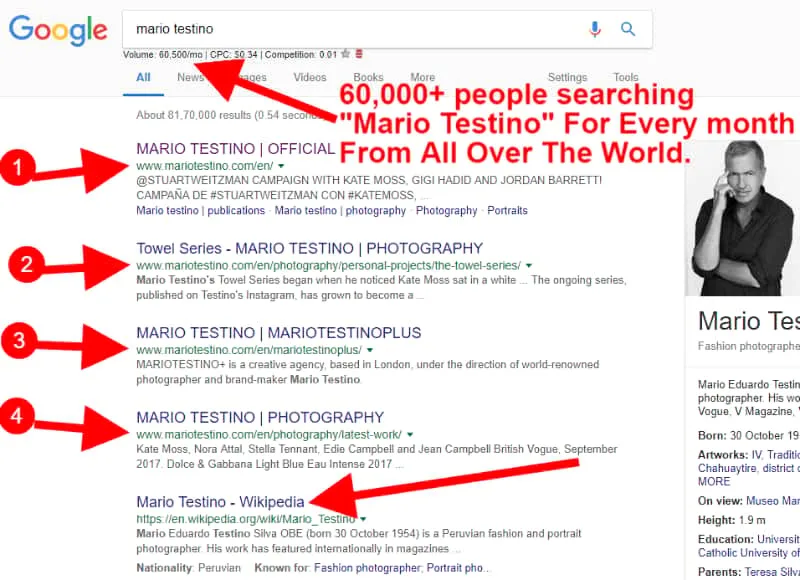The width and height of the screenshot is (800, 580).
Task: Expand arrow beside mariotestinoplus URL
Action: 370,350
